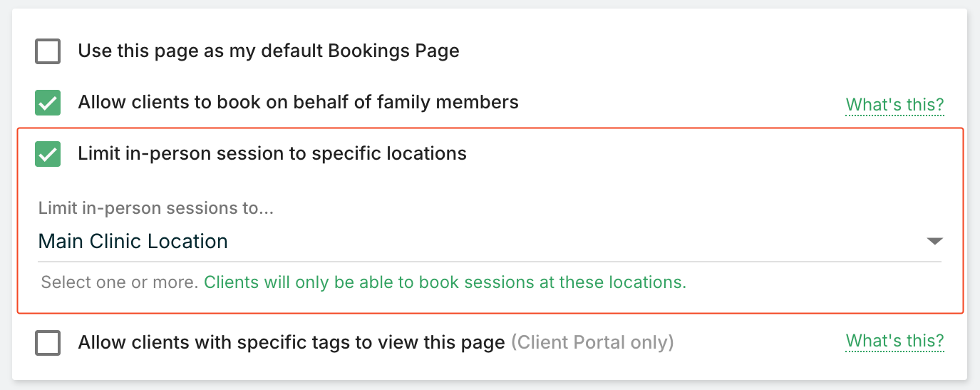The image size is (980, 390).
Task: Enable the specific tags viewing checkbox
Action: 48,344
